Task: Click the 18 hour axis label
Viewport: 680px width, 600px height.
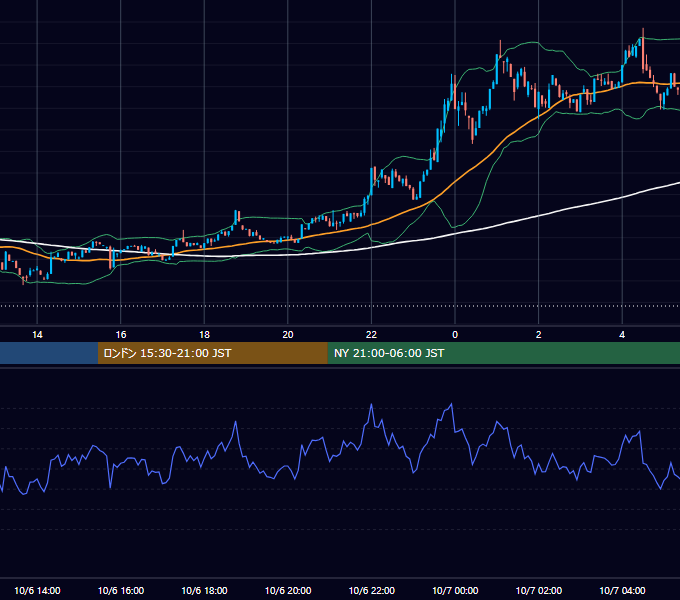Action: point(204,335)
